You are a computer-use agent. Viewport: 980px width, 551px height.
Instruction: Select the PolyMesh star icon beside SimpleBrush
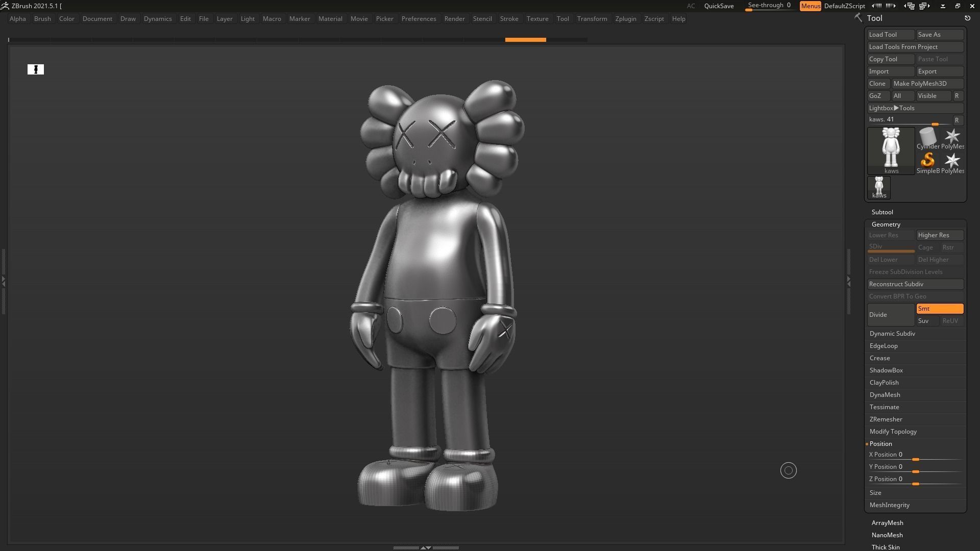tap(952, 163)
